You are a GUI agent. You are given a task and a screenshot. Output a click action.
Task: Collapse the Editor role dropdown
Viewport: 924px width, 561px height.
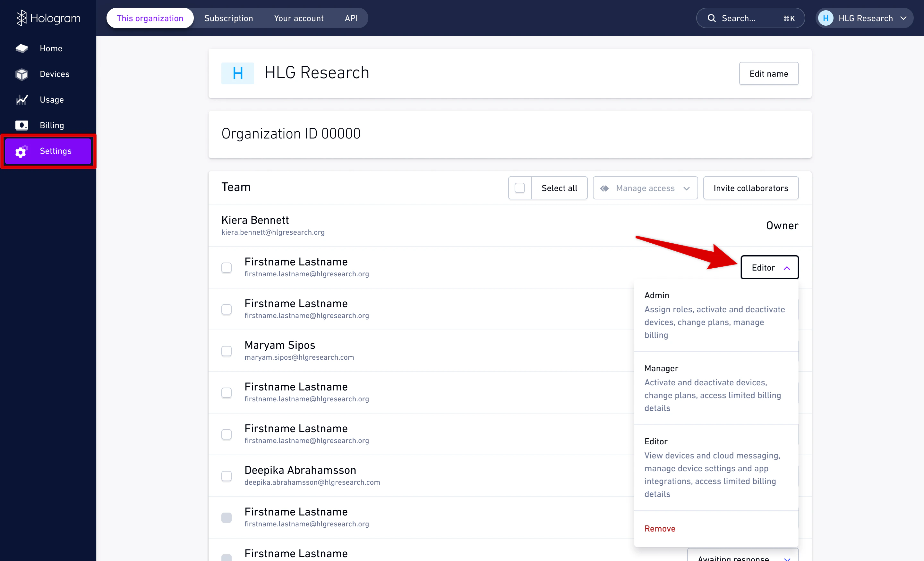769,268
